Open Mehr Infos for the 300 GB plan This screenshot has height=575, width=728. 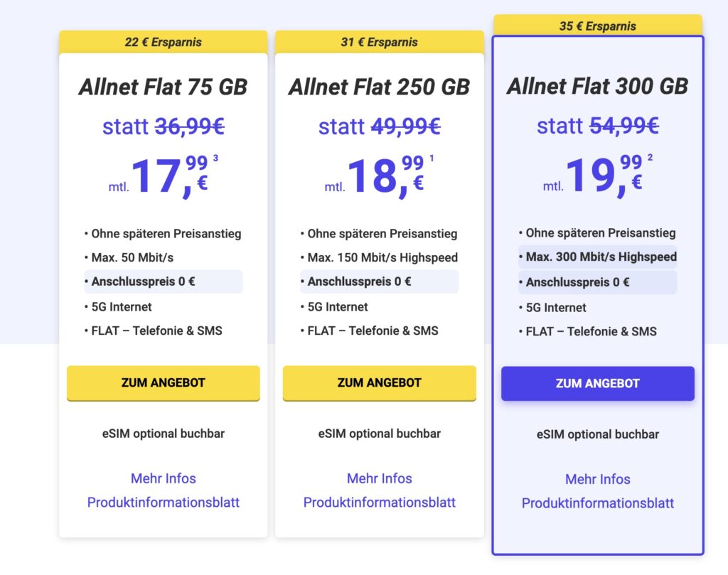597,479
